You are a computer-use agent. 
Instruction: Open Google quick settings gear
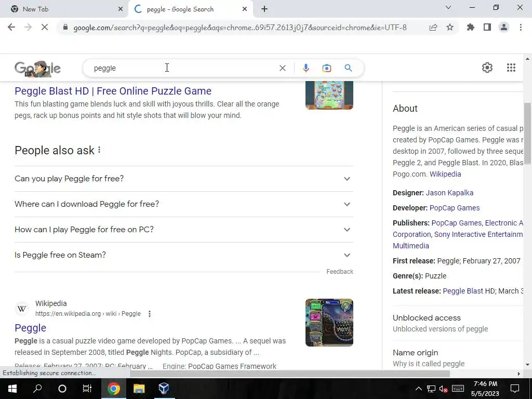tap(487, 68)
